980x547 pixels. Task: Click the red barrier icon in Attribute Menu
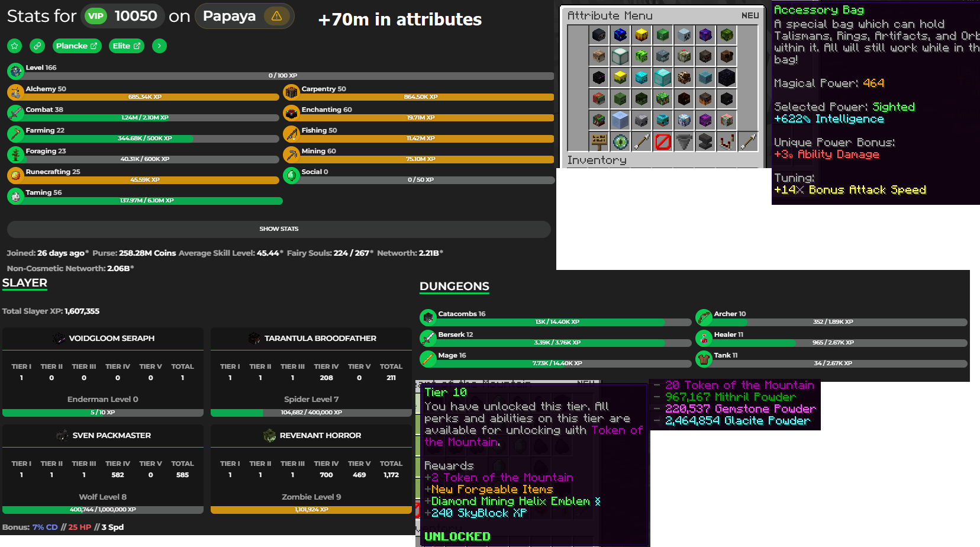coord(663,141)
